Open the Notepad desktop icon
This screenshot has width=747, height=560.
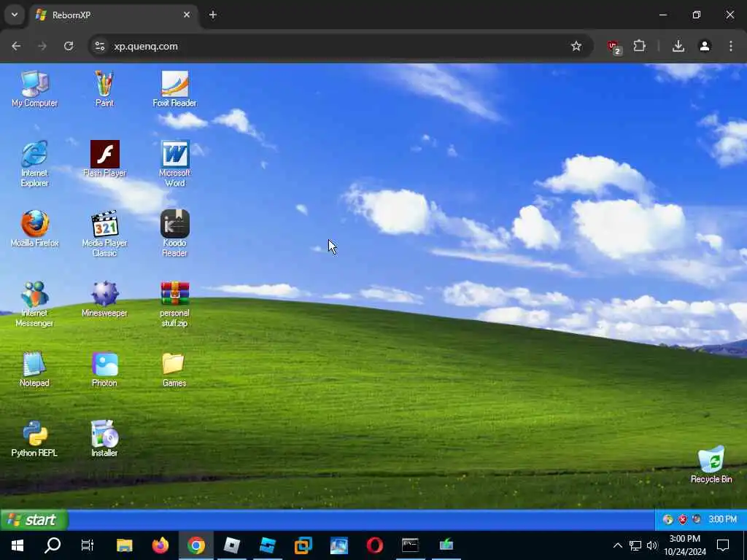pos(34,368)
